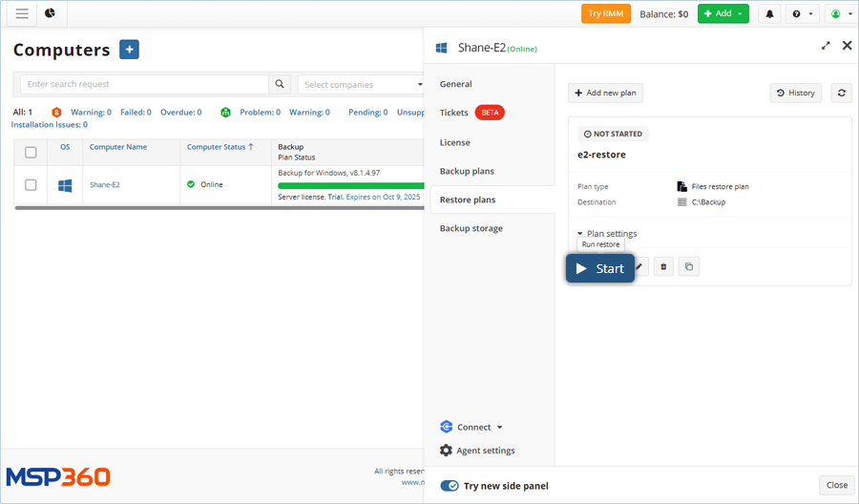Switch to the Backup plans tab

coord(467,171)
